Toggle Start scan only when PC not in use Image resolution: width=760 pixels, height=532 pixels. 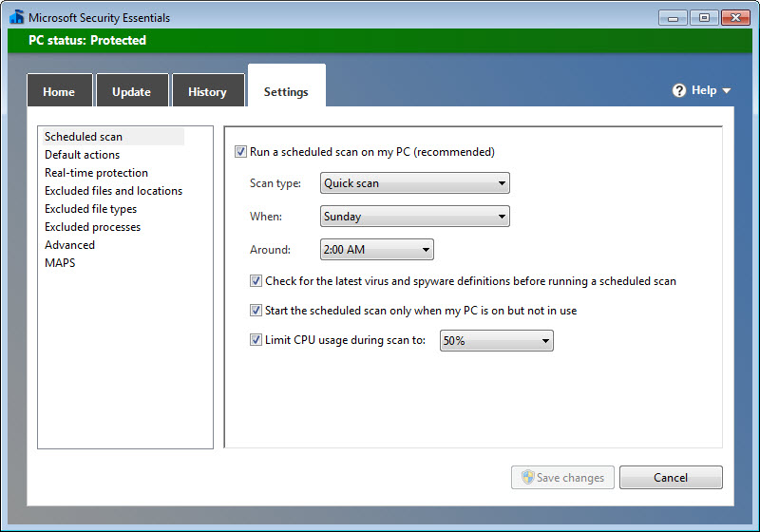pos(256,311)
